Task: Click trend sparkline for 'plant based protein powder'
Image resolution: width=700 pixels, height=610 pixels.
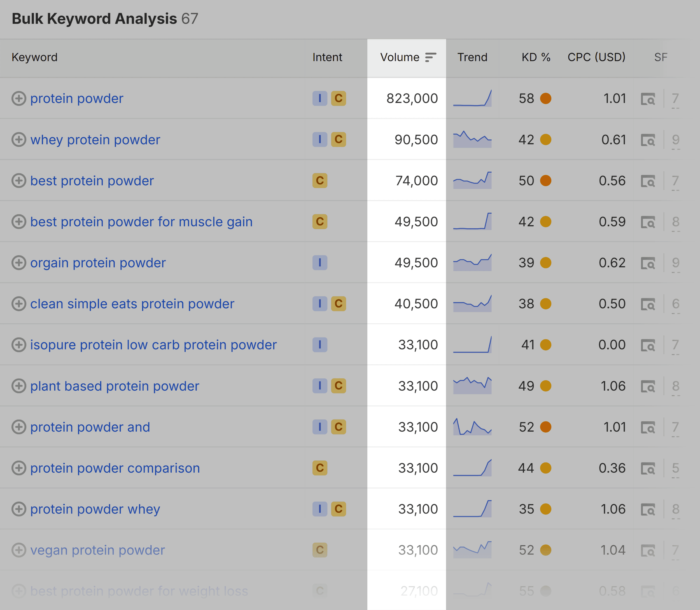Action: tap(472, 386)
